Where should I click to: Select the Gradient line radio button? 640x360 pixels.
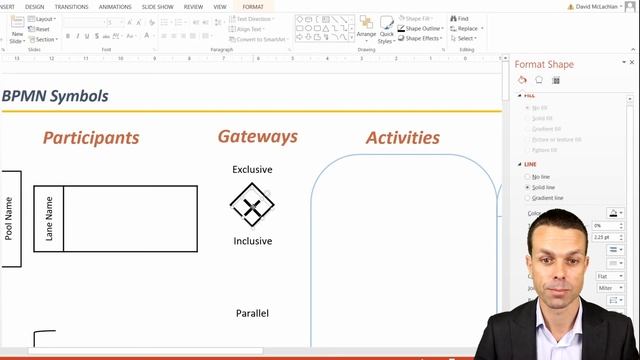tap(527, 198)
